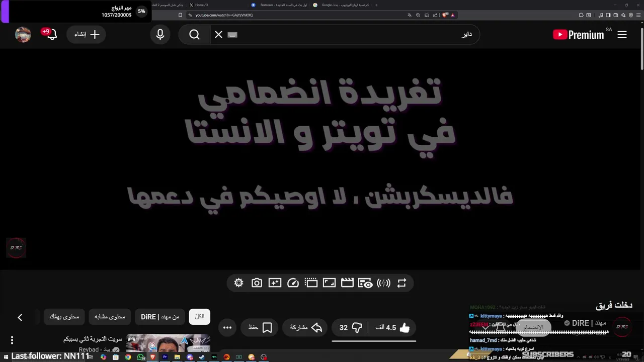This screenshot has width=644, height=362.
Task: Open options for the سويت التجربة video
Action: coord(12,340)
